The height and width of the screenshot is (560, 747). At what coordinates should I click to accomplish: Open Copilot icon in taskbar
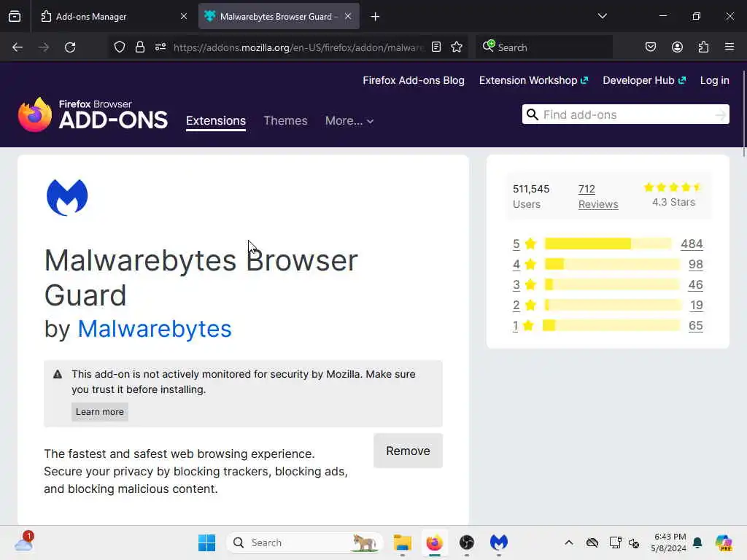coord(724,542)
